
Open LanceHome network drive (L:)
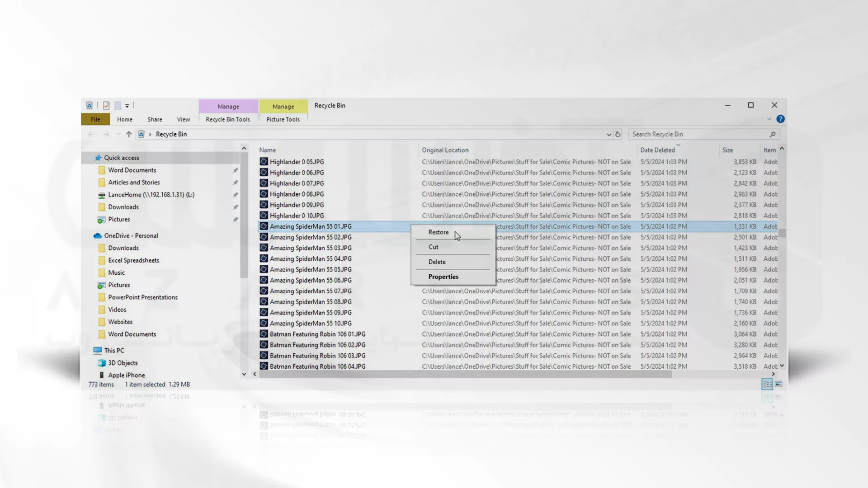click(x=151, y=195)
